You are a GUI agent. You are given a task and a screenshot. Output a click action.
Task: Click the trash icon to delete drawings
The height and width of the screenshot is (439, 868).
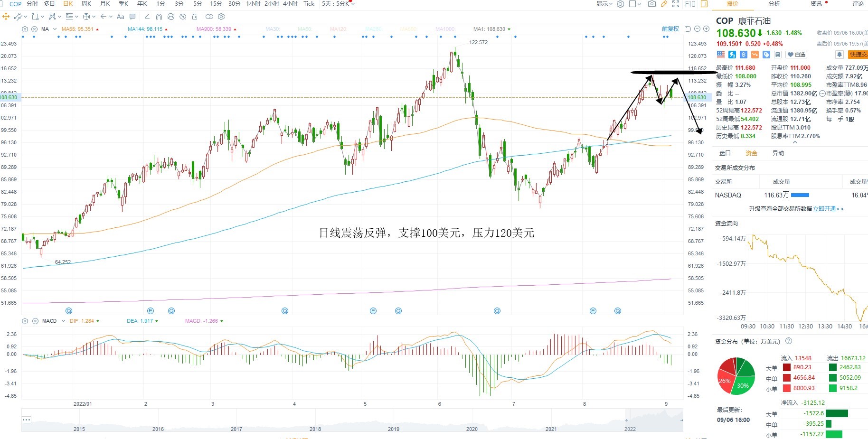pos(195,17)
